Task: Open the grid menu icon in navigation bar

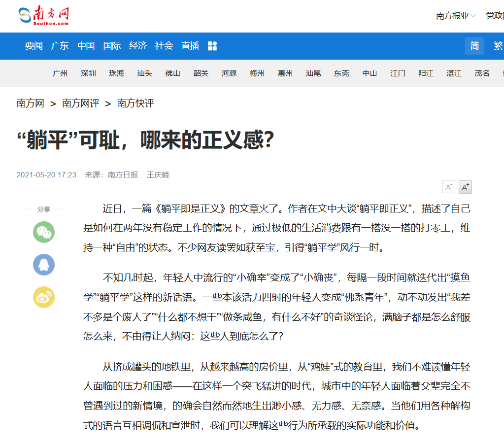Action: click(212, 46)
